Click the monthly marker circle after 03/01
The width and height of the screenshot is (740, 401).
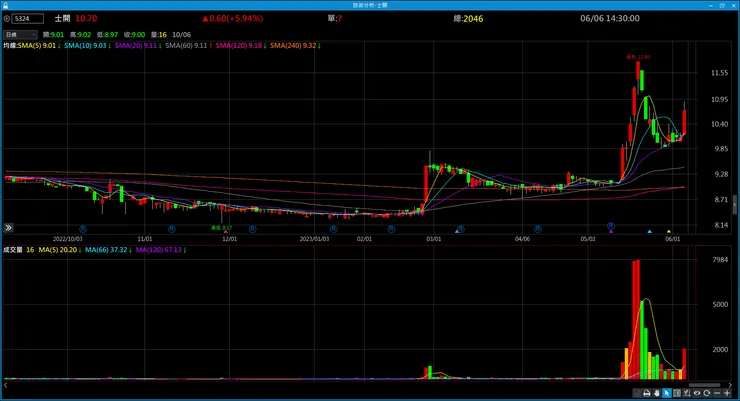point(461,229)
